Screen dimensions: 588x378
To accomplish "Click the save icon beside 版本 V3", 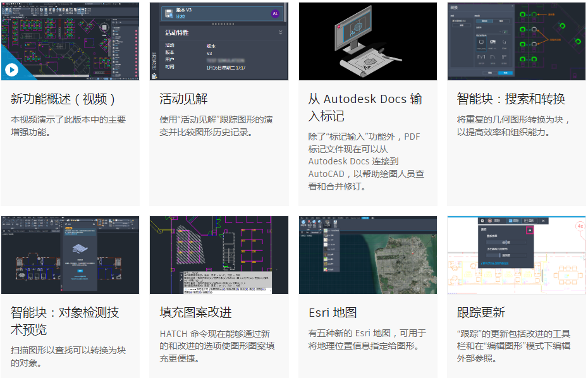I will click(169, 13).
